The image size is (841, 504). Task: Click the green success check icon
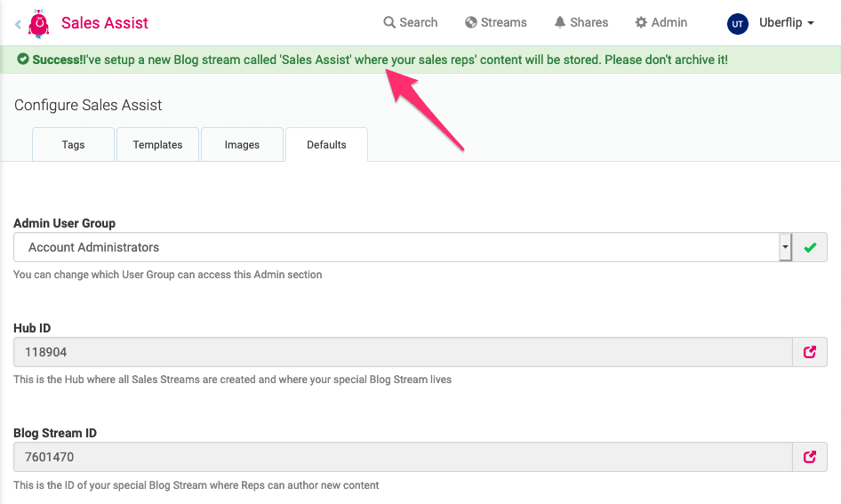click(22, 59)
